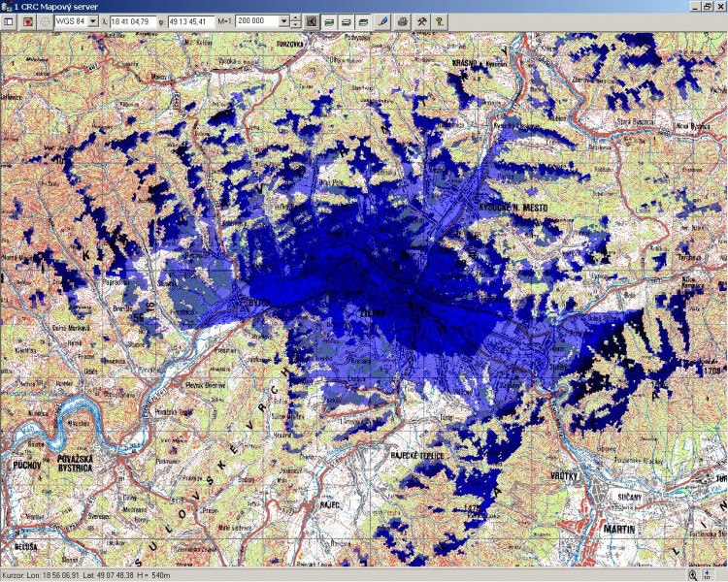
Task: Click the first green layer icon
Action: [329, 20]
